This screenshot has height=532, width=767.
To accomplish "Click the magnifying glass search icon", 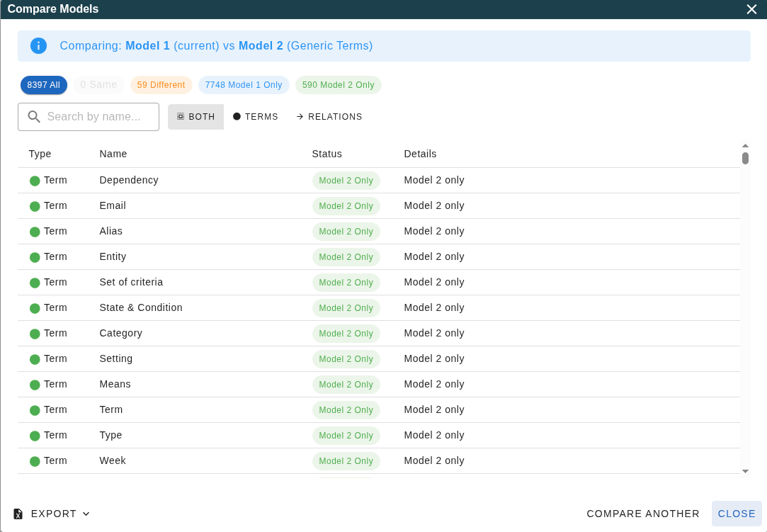I will [34, 117].
